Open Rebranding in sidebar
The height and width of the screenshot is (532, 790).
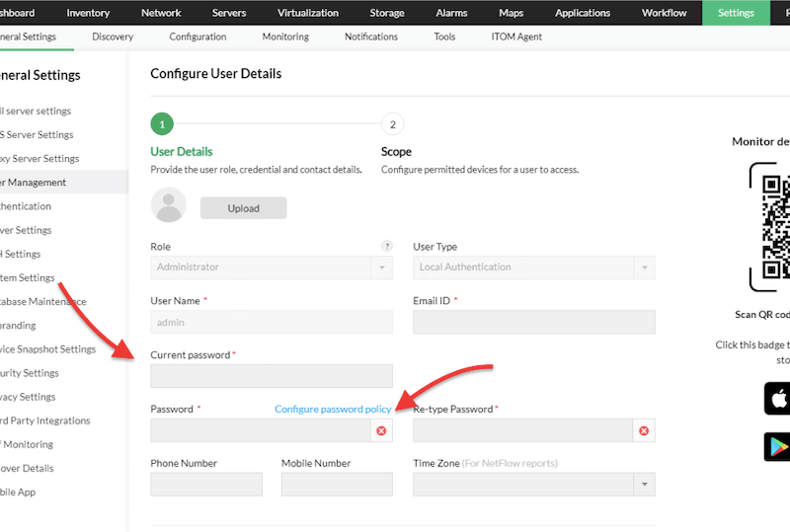pyautogui.click(x=18, y=326)
